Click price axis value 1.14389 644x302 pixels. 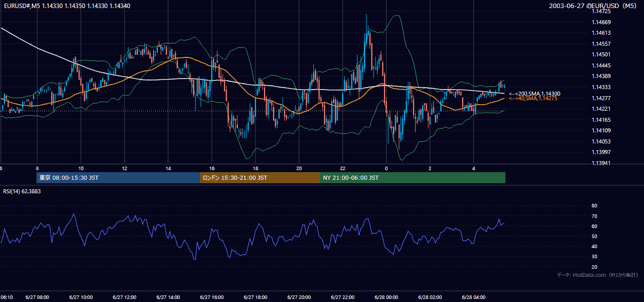click(601, 76)
